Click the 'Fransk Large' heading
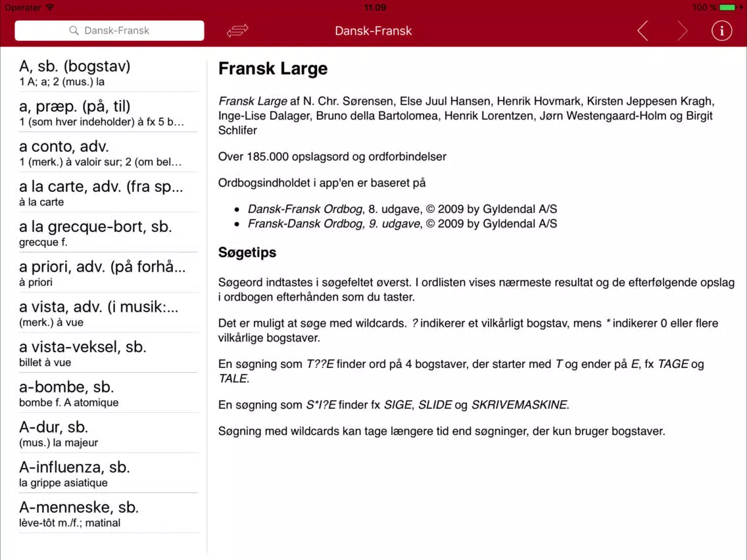 [273, 68]
